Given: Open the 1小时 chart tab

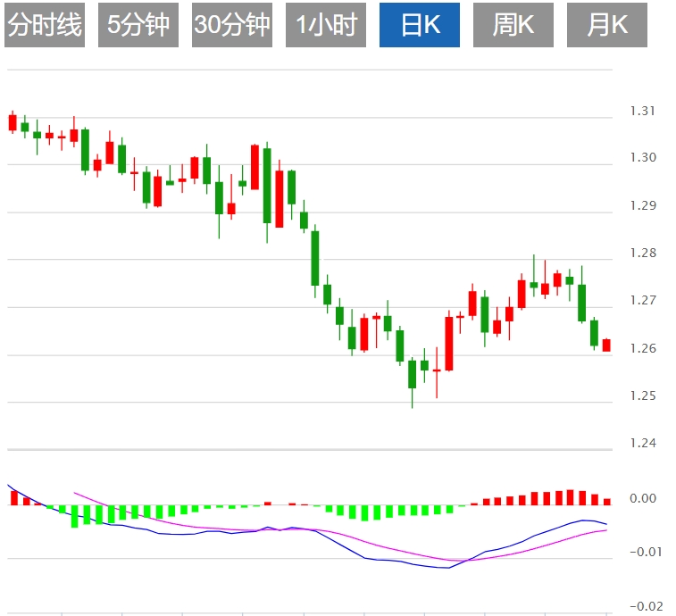Looking at the screenshot, I should tap(326, 25).
